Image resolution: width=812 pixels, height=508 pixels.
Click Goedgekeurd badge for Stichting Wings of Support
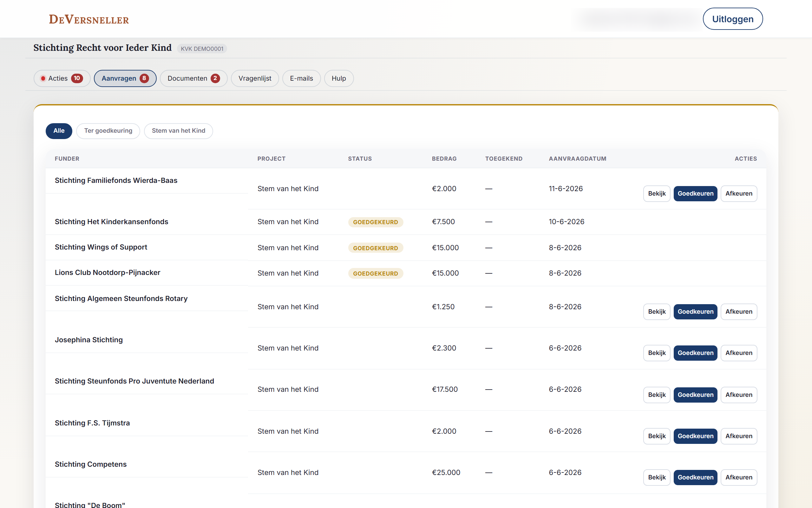coord(376,248)
